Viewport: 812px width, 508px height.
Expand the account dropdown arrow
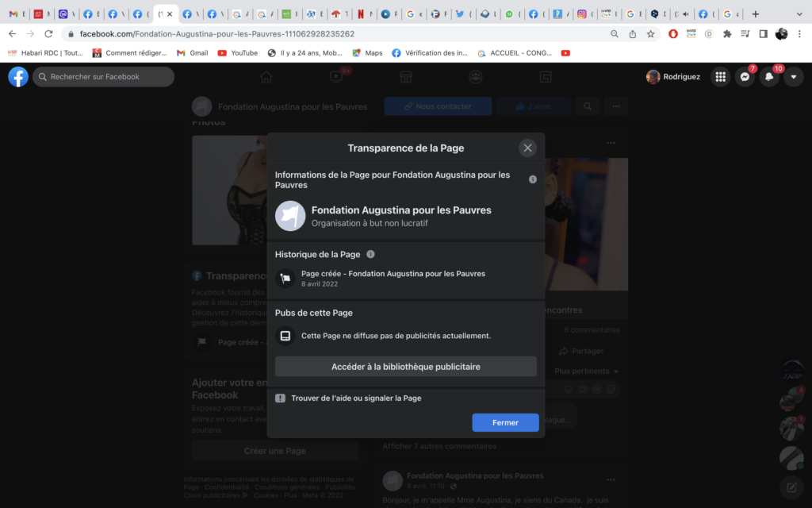pos(793,77)
